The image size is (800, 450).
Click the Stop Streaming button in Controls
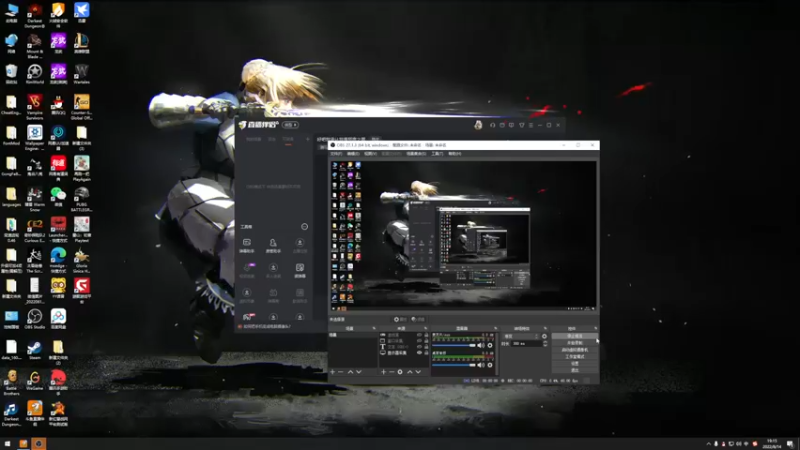tap(575, 336)
